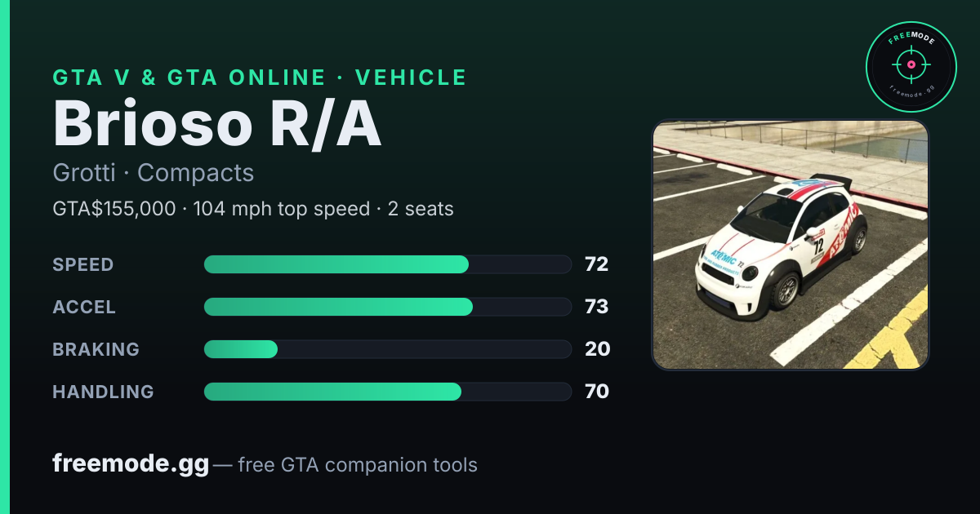
Task: Click the Grotti · Compacts subtitle
Action: click(x=154, y=173)
